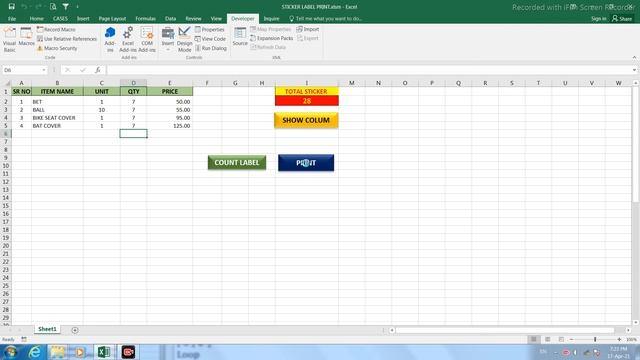Image resolution: width=640 pixels, height=360 pixels.
Task: Select the red total sticker value 28
Action: pos(307,100)
